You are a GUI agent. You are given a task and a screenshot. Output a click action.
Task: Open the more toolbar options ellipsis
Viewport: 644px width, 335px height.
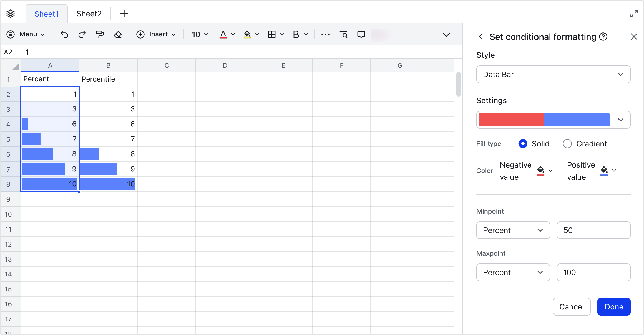[325, 34]
